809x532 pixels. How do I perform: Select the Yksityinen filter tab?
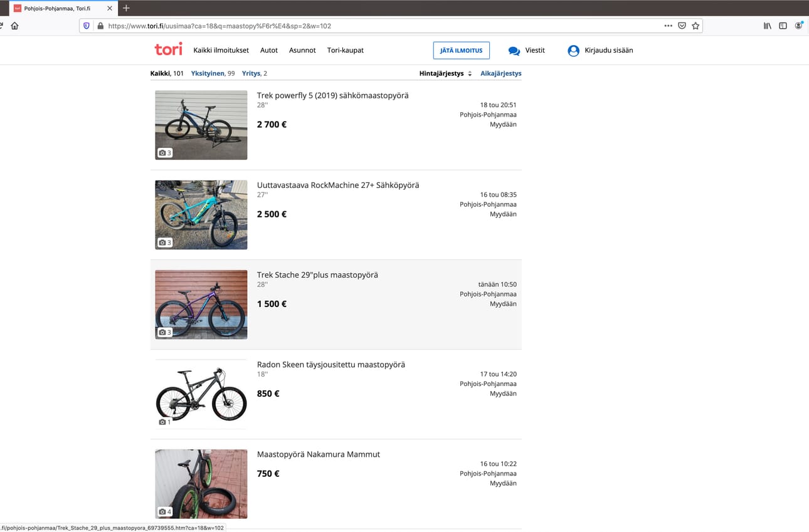[208, 73]
